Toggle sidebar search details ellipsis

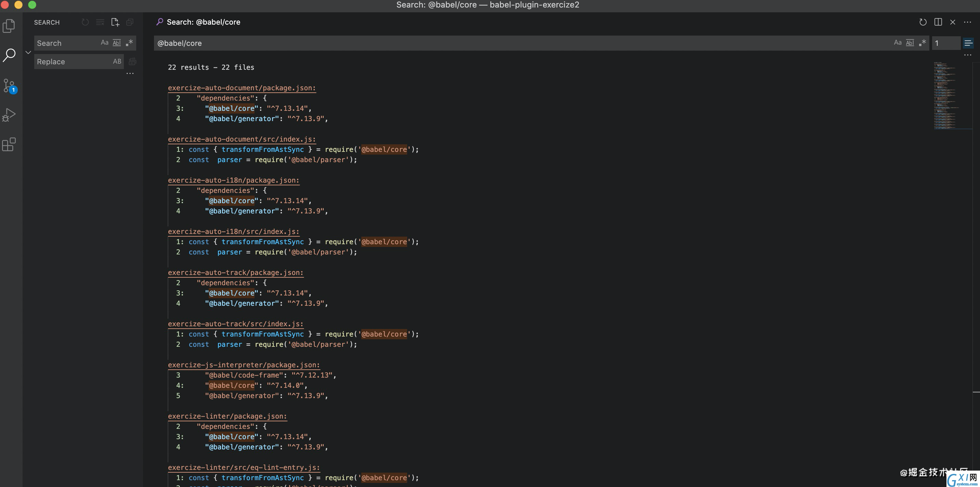tap(130, 74)
